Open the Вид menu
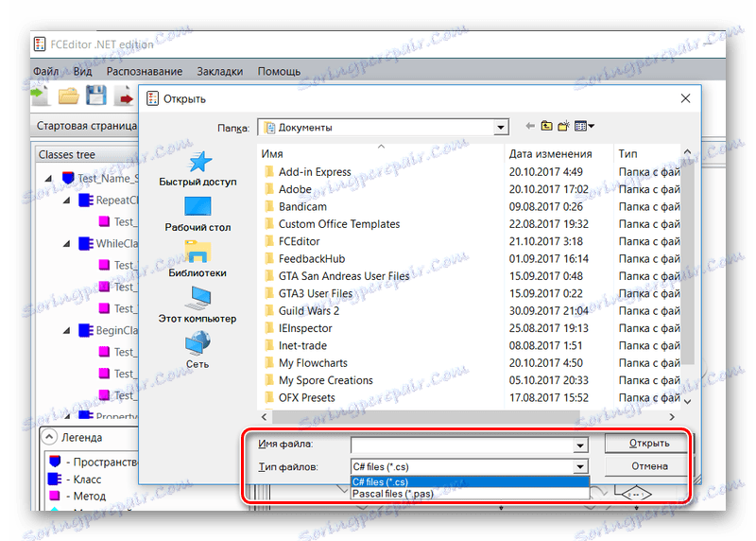This screenshot has height=541, width=756. [82, 72]
